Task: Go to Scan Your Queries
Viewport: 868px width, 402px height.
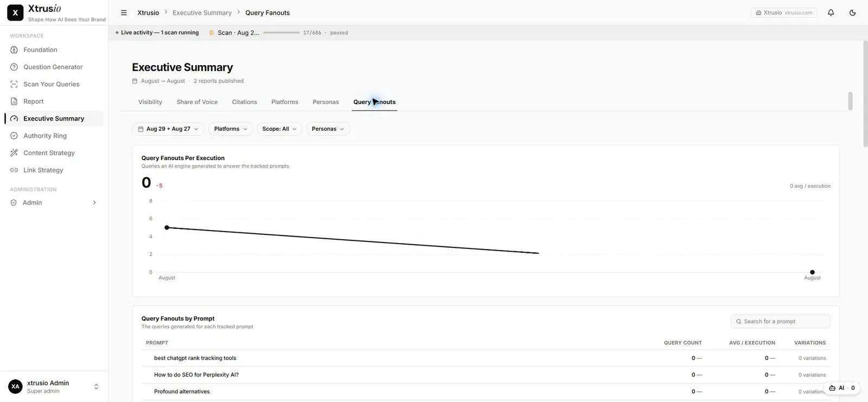Action: pos(54,84)
